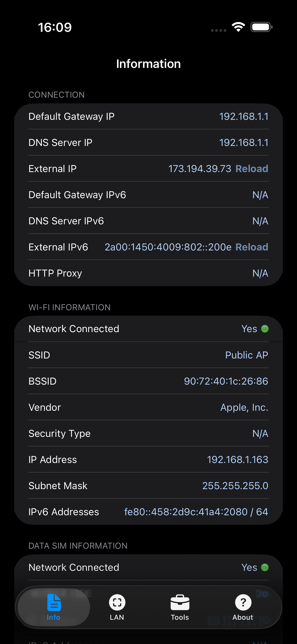The width and height of the screenshot is (297, 644).
Task: Tap the BSSID label
Action: coord(42,381)
